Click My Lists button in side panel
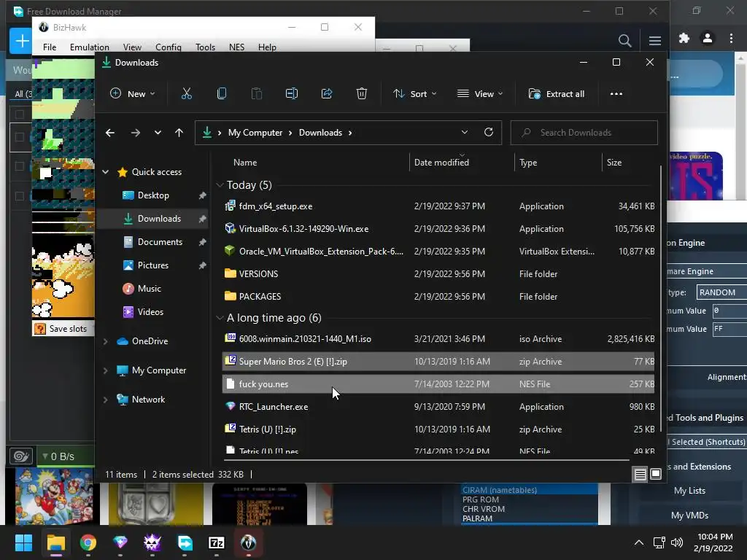This screenshot has height=560, width=747. click(689, 491)
